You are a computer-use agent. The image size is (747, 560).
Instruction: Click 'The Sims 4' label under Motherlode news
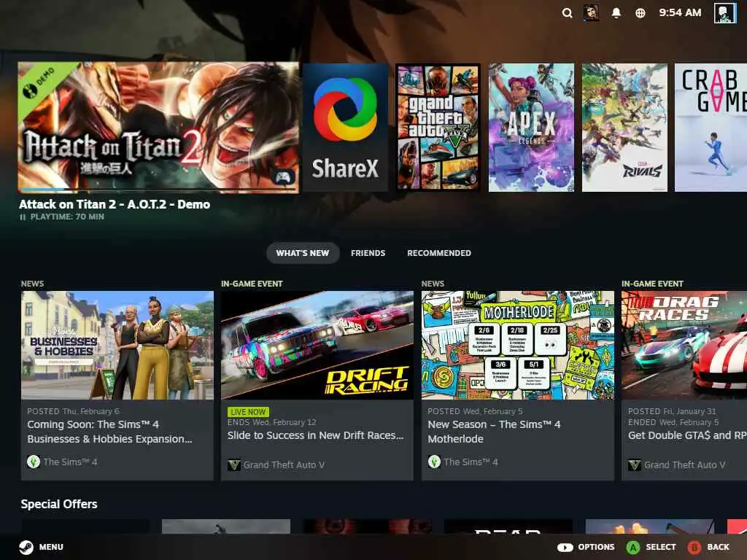pyautogui.click(x=471, y=462)
